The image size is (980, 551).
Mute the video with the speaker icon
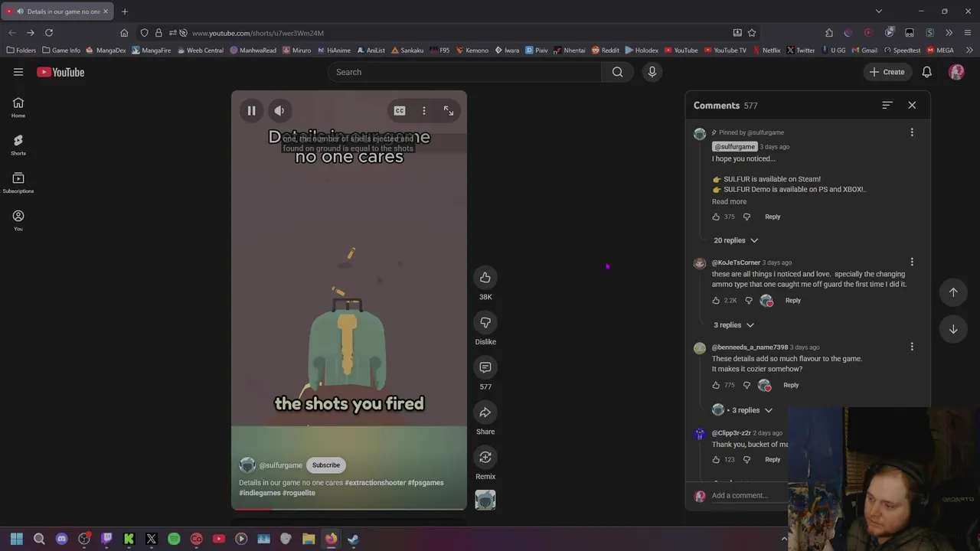pos(279,111)
